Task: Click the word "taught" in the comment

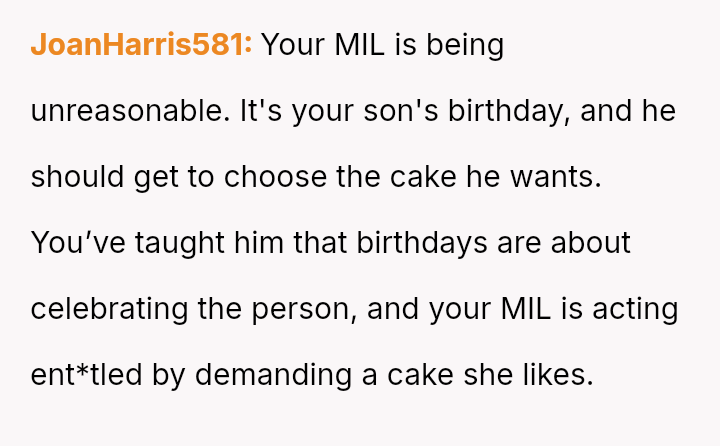Action: click(180, 243)
